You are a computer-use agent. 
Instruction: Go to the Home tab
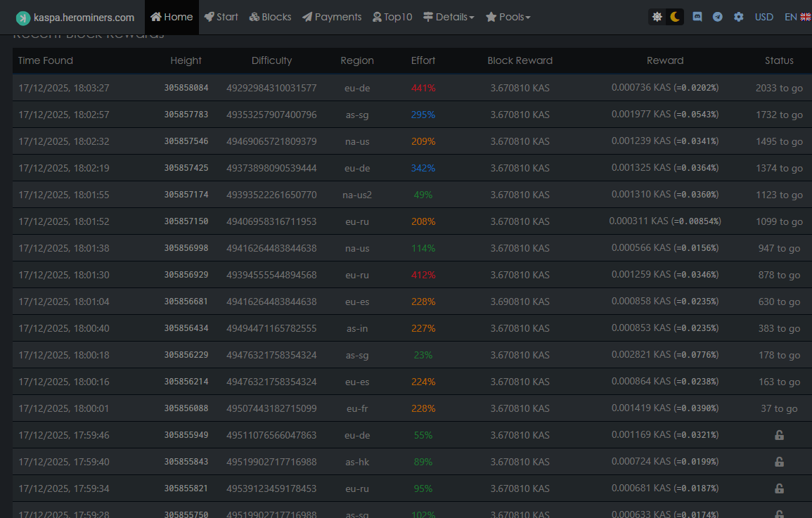click(172, 17)
